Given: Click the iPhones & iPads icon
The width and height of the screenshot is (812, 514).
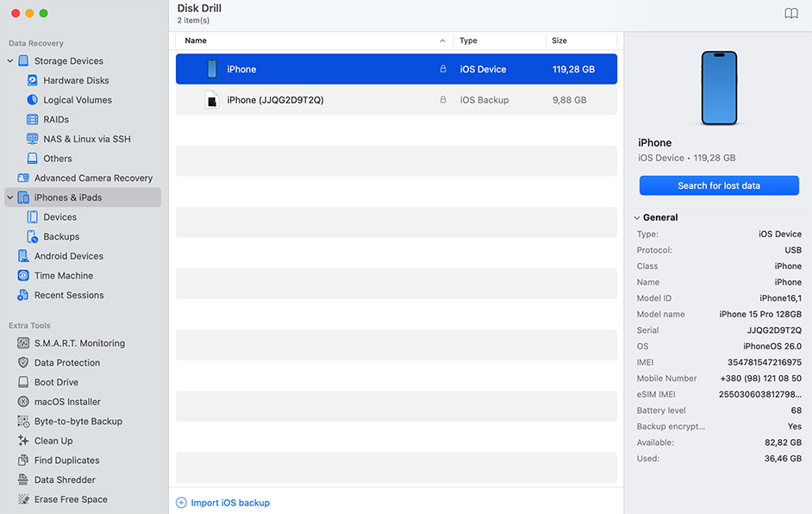Looking at the screenshot, I should [23, 197].
